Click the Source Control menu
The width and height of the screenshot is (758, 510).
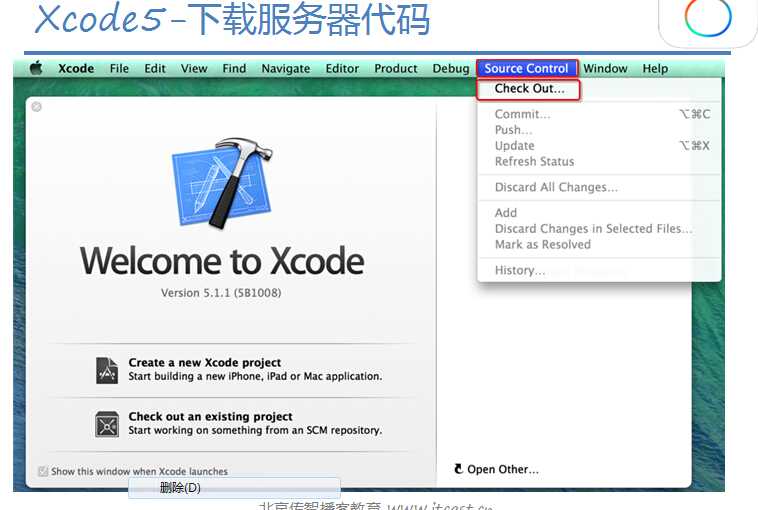(526, 68)
